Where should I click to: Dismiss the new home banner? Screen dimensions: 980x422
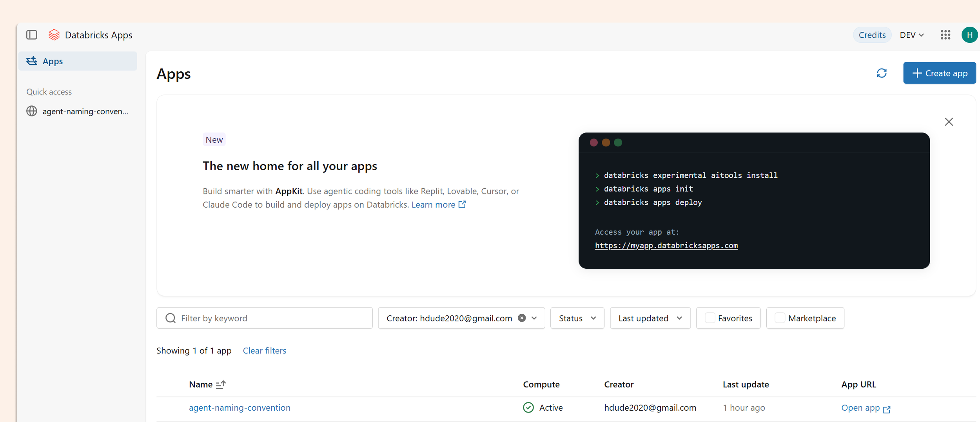[x=949, y=122]
